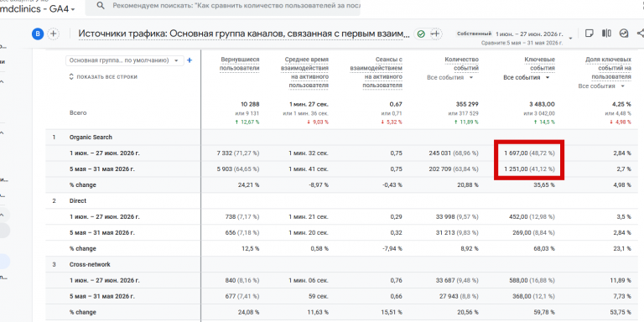Open "Все события" dropdown under Ключевые события

527,78
